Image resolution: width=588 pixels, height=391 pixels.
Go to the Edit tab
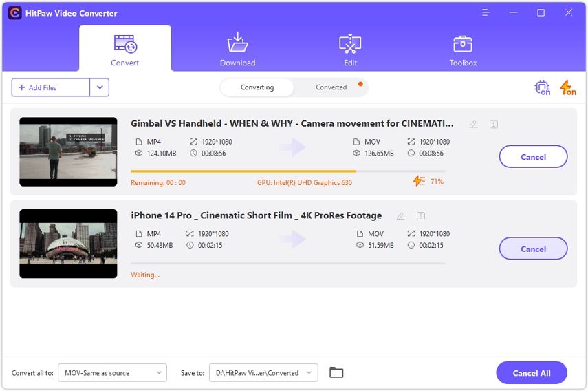point(350,49)
